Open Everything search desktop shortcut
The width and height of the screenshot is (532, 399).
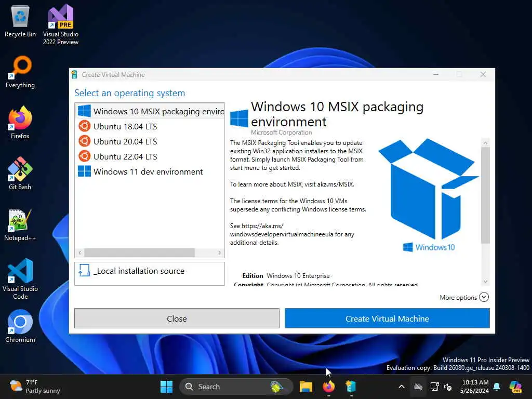[20, 72]
